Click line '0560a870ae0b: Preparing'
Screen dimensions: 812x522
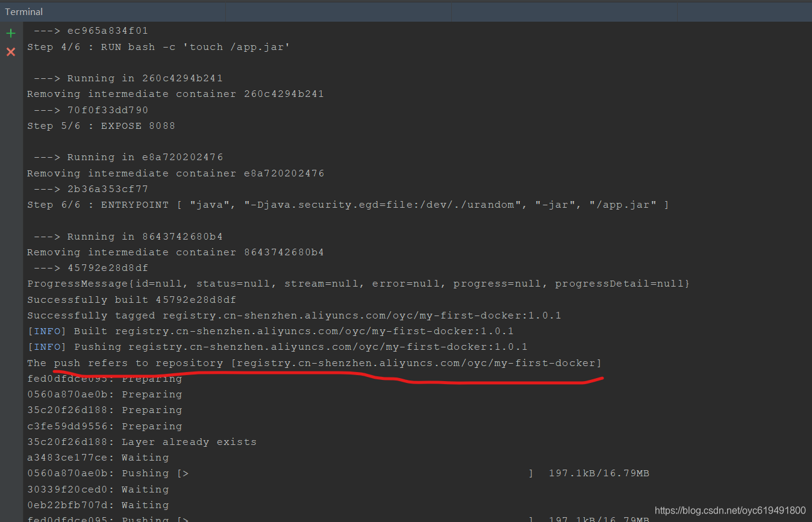104,394
